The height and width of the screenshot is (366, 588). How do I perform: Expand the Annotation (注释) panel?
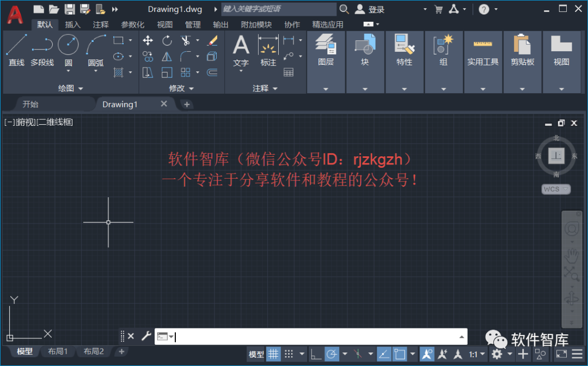tap(265, 88)
